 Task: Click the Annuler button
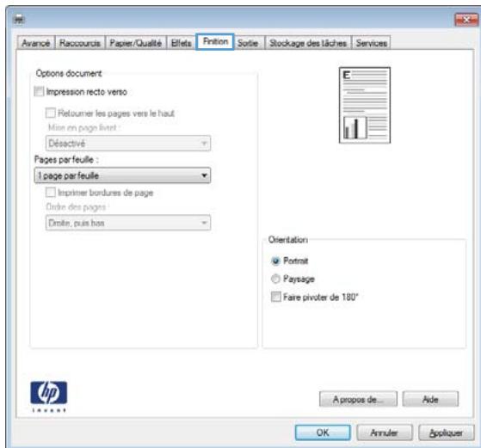384,433
